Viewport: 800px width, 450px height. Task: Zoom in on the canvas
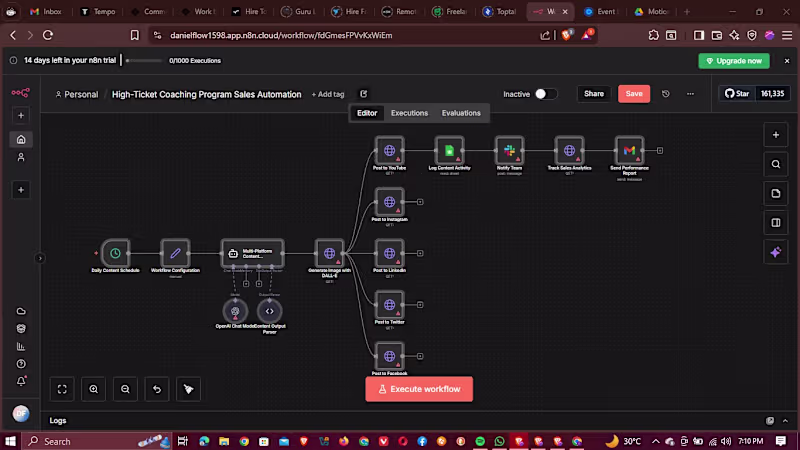coord(94,389)
